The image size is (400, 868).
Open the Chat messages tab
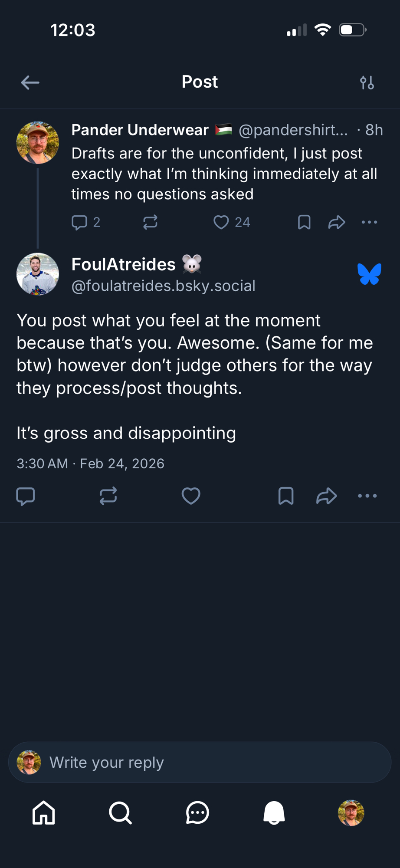197,812
